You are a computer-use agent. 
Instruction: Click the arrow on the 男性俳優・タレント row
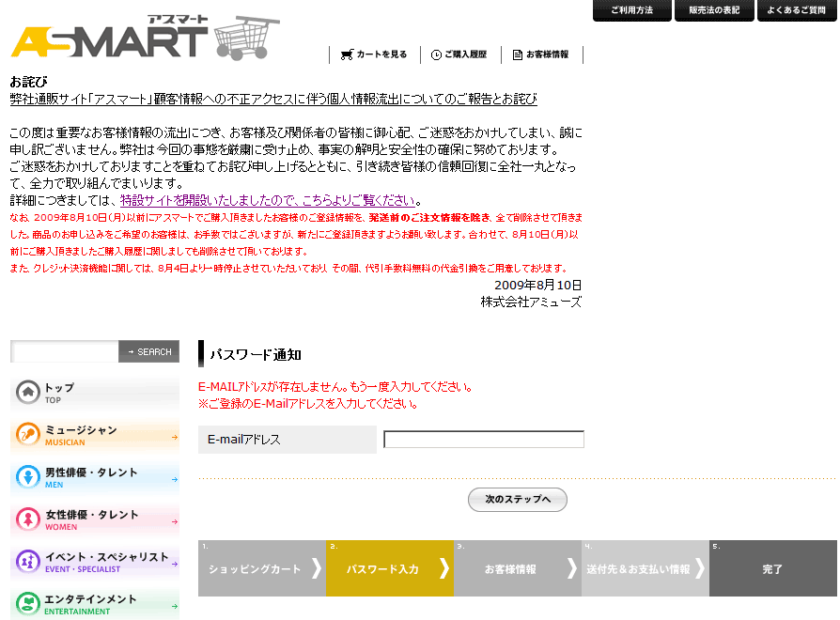(175, 480)
